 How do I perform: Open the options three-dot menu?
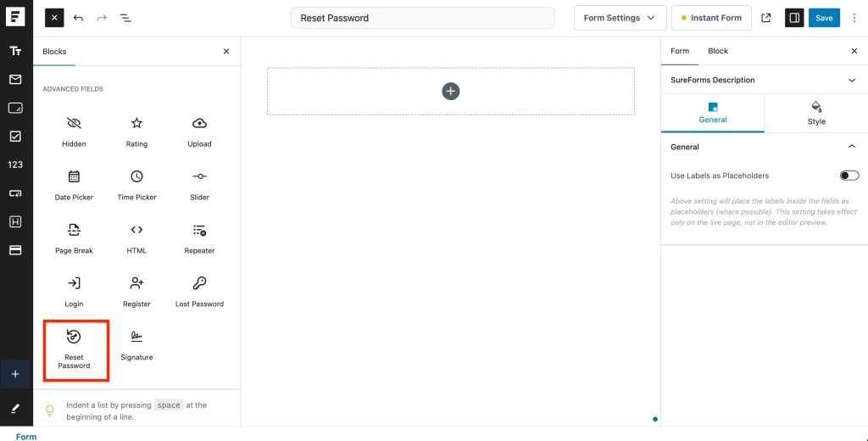(x=854, y=18)
